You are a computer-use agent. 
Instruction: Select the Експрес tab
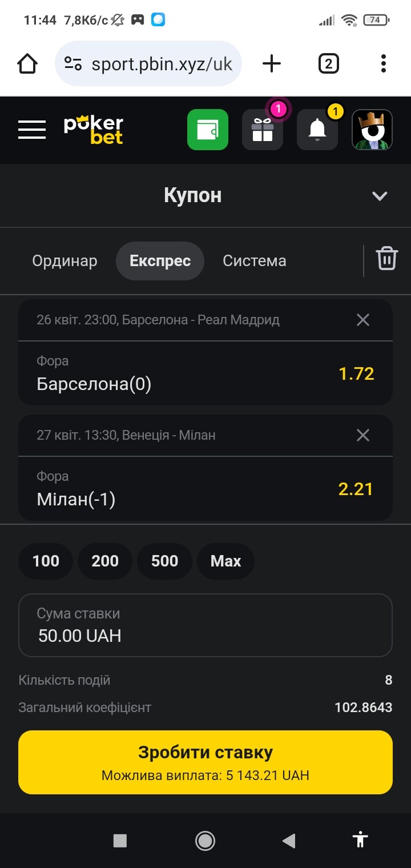point(160,261)
